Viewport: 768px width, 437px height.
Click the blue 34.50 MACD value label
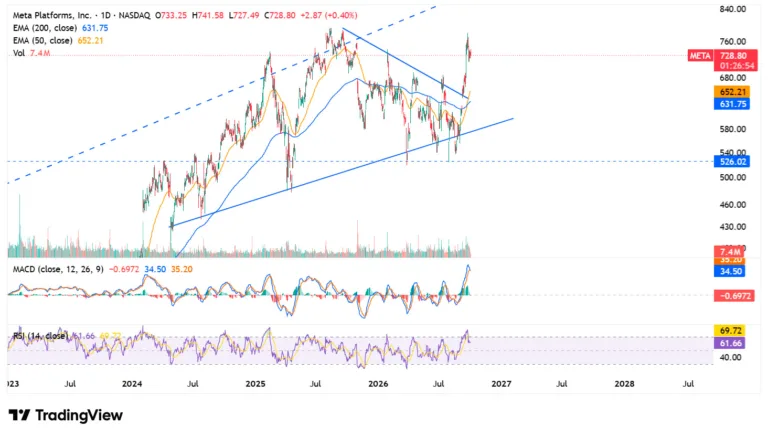729,271
